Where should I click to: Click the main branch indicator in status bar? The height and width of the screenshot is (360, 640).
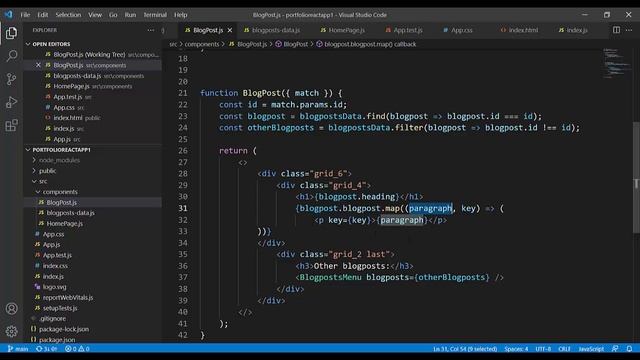(18, 349)
